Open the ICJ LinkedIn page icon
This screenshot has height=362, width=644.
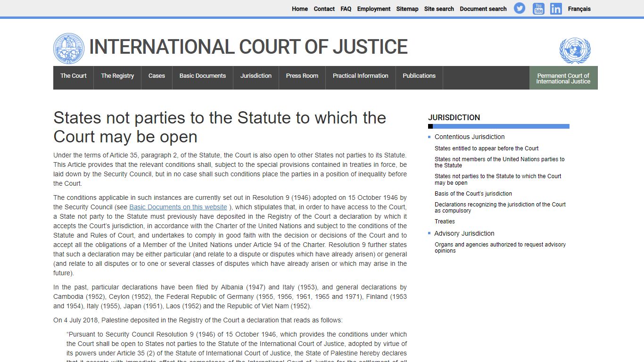[x=556, y=8]
